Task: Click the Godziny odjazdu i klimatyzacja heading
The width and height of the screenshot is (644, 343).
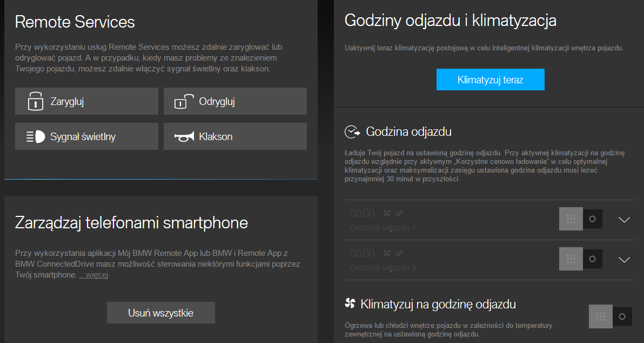Action: pos(451,21)
